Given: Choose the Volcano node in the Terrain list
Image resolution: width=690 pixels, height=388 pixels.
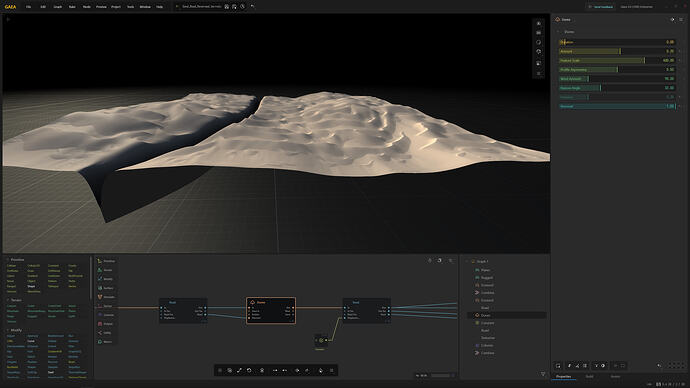Looking at the screenshot, I should click(x=11, y=322).
